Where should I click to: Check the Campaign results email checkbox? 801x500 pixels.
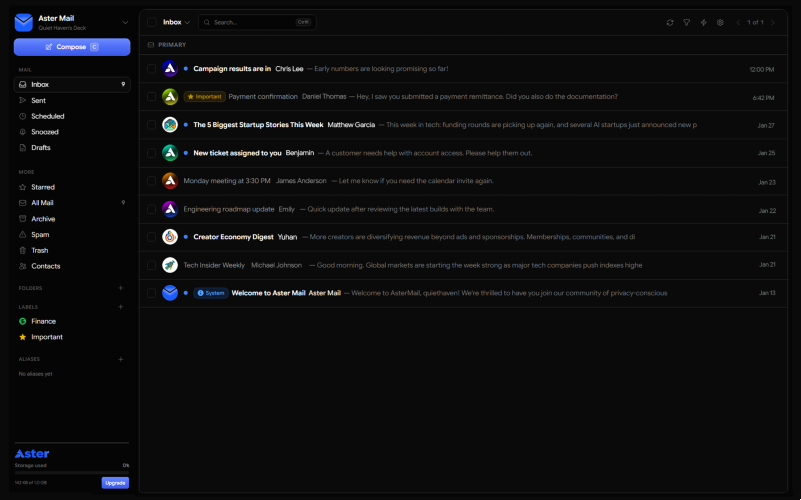(x=152, y=68)
